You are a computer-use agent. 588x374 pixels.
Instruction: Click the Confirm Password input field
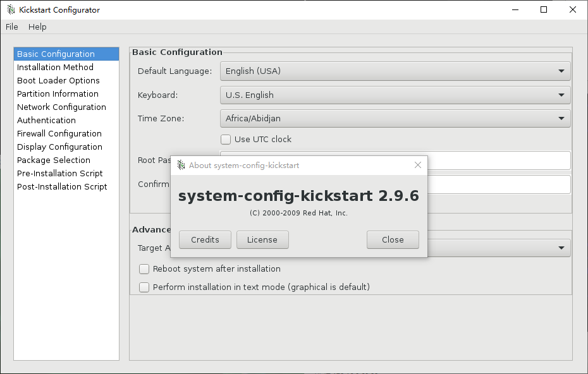pos(499,184)
